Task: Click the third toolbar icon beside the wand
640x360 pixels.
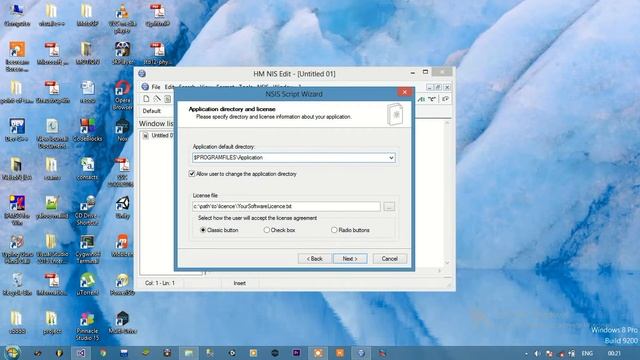Action: pyautogui.click(x=167, y=99)
